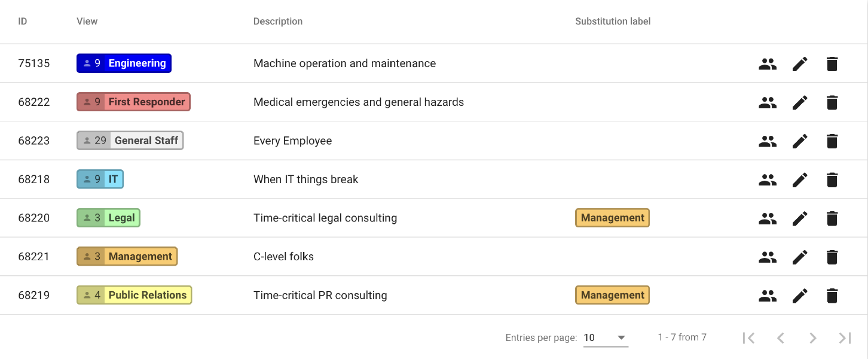Image resolution: width=868 pixels, height=359 pixels.
Task: Delete the Legal label row
Action: 832,218
